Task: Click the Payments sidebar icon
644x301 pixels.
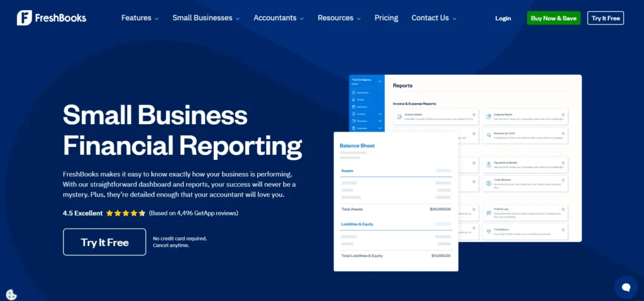Action: 353,121
